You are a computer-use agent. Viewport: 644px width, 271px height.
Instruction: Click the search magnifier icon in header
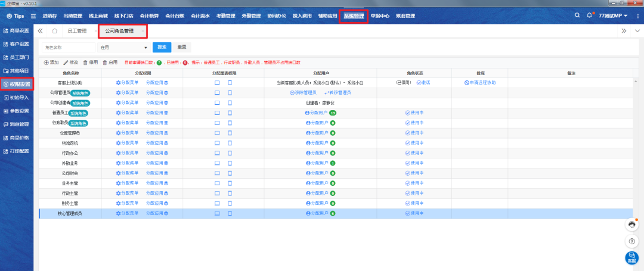pyautogui.click(x=577, y=15)
